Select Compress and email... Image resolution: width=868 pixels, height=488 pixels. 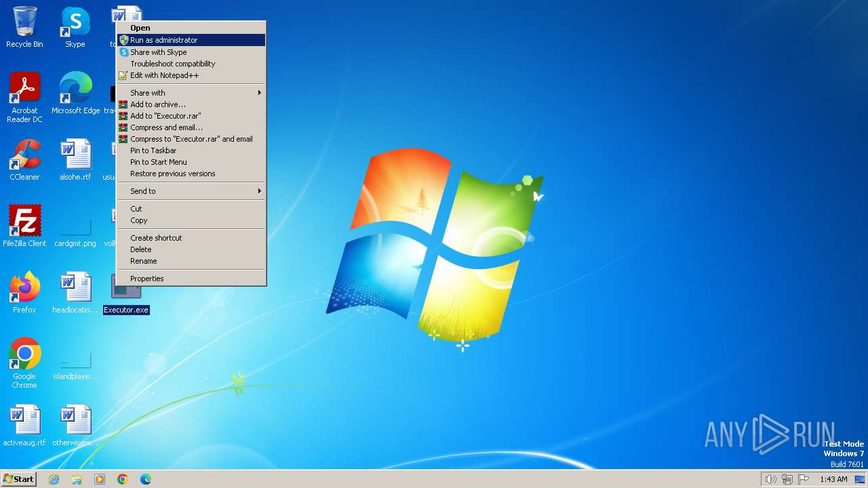pos(191,127)
